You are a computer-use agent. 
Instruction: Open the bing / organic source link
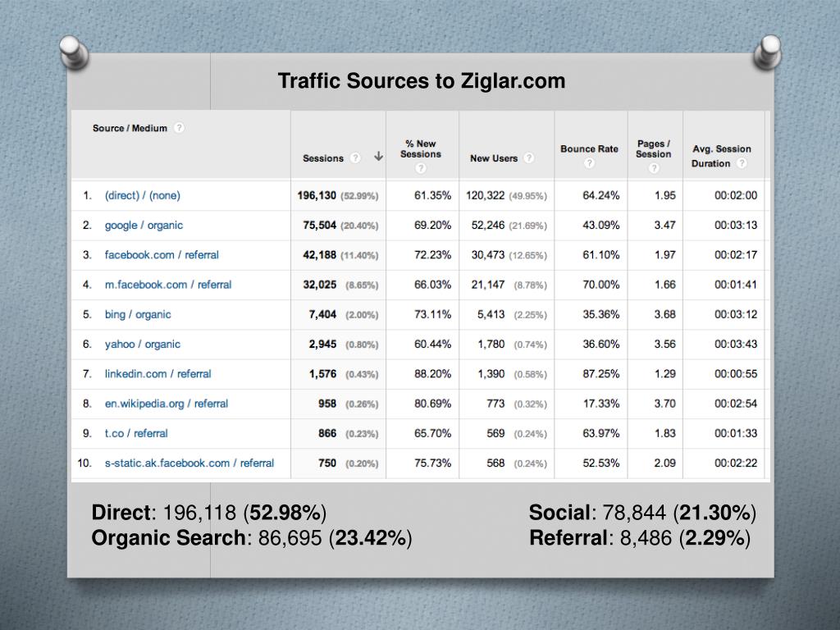coord(138,314)
